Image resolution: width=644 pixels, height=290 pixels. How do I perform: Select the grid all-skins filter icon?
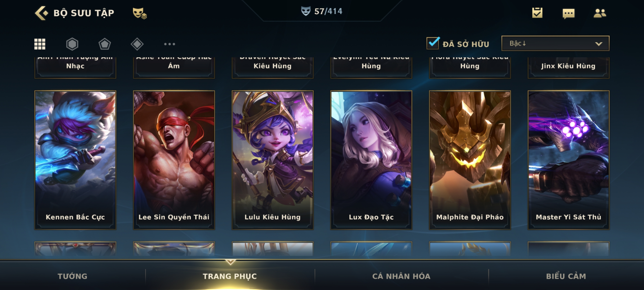(40, 44)
